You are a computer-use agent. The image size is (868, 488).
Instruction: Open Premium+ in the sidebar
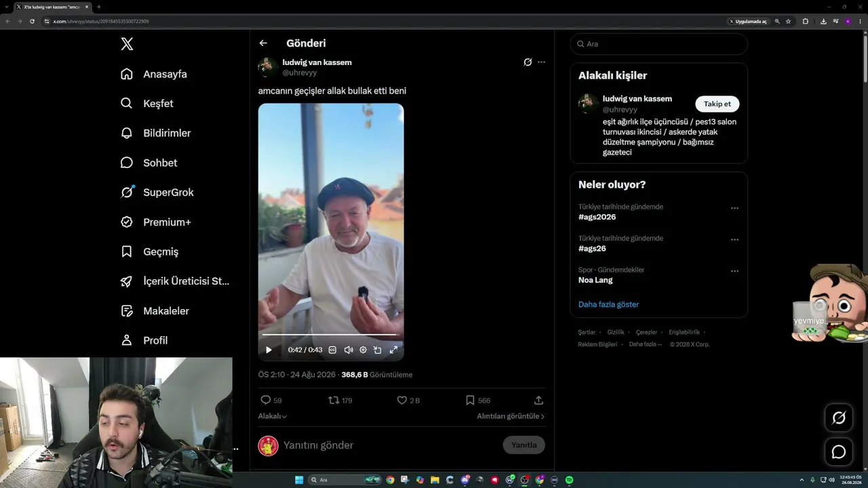156,222
